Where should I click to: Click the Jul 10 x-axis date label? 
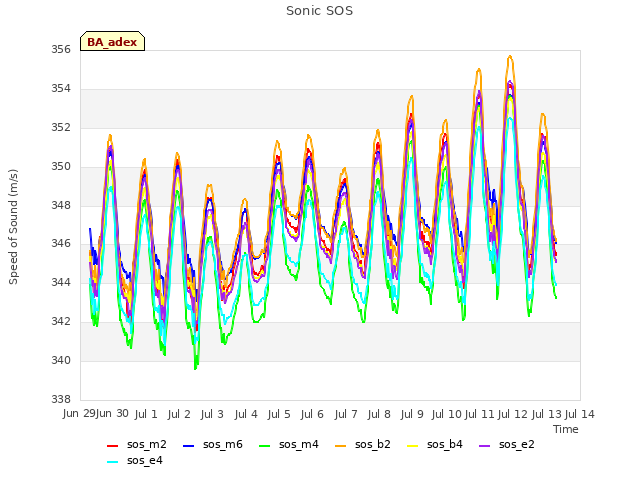coord(447,414)
